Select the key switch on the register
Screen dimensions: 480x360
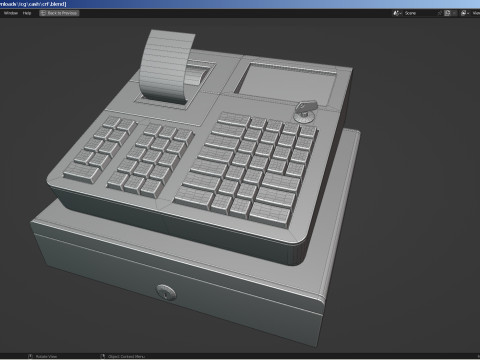click(305, 113)
